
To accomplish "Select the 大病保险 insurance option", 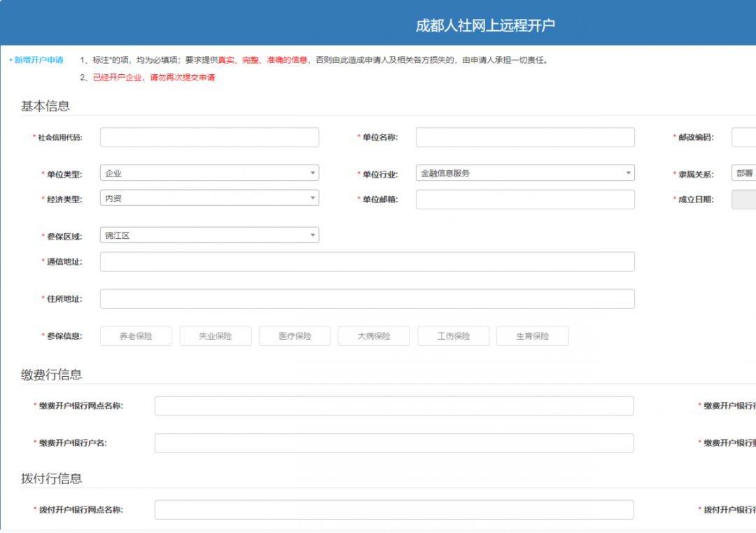I will pyautogui.click(x=374, y=336).
